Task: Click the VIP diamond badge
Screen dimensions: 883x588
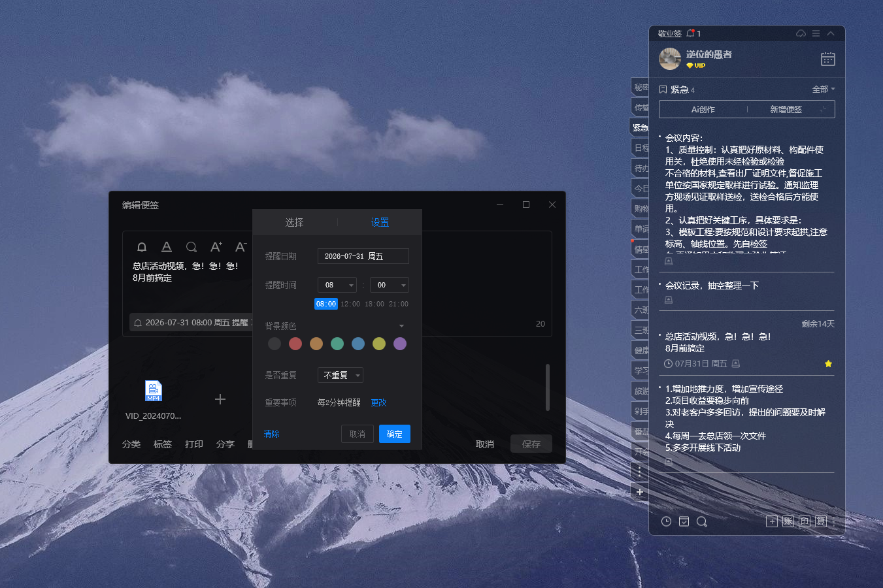Action: 696,65
